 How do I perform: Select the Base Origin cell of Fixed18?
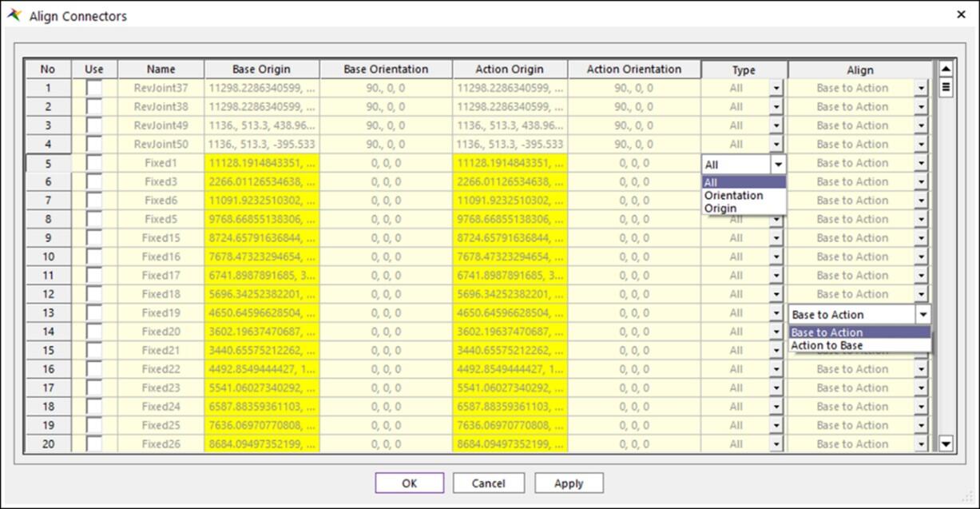[260, 294]
